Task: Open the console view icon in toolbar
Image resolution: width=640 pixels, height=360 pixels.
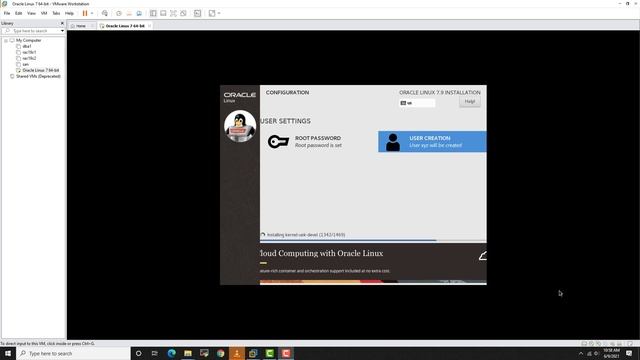Action: 198,13
